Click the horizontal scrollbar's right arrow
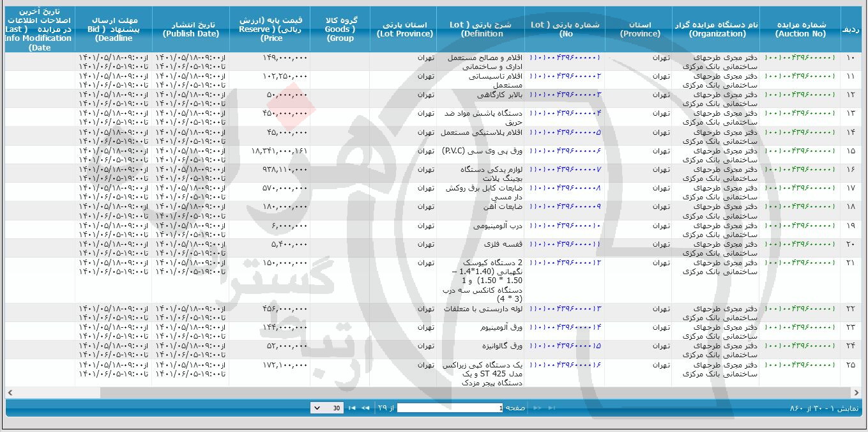The image size is (868, 432). (x=858, y=392)
